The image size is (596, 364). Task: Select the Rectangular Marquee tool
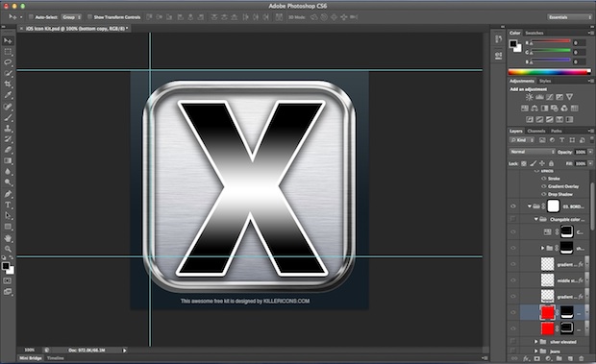(x=8, y=52)
